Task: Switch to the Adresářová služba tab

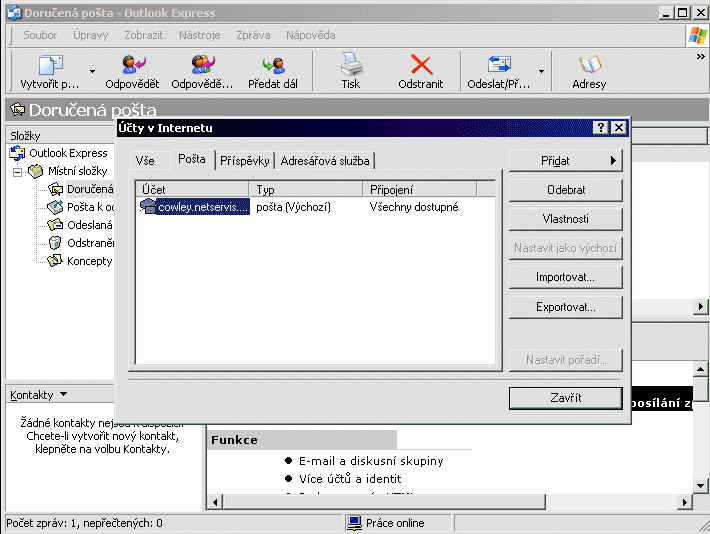Action: 325,161
